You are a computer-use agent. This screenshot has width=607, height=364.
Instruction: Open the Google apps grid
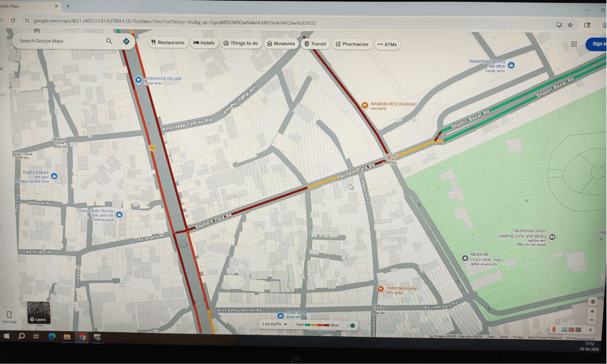click(x=574, y=44)
